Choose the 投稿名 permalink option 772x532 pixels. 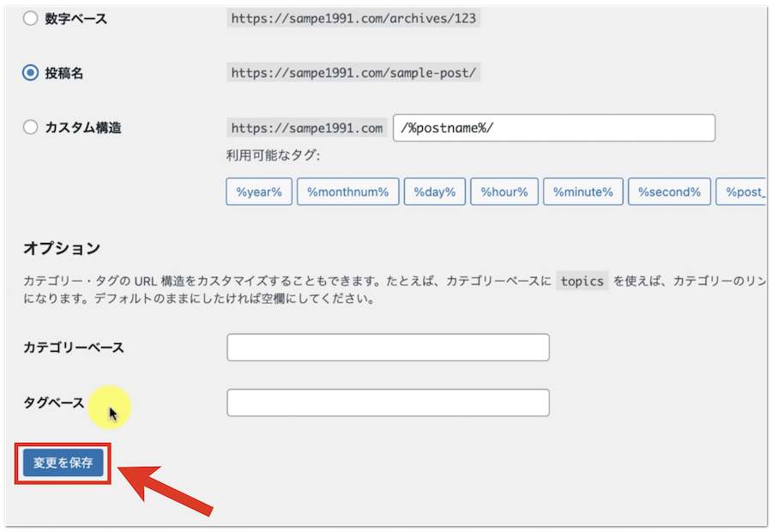coord(30,74)
